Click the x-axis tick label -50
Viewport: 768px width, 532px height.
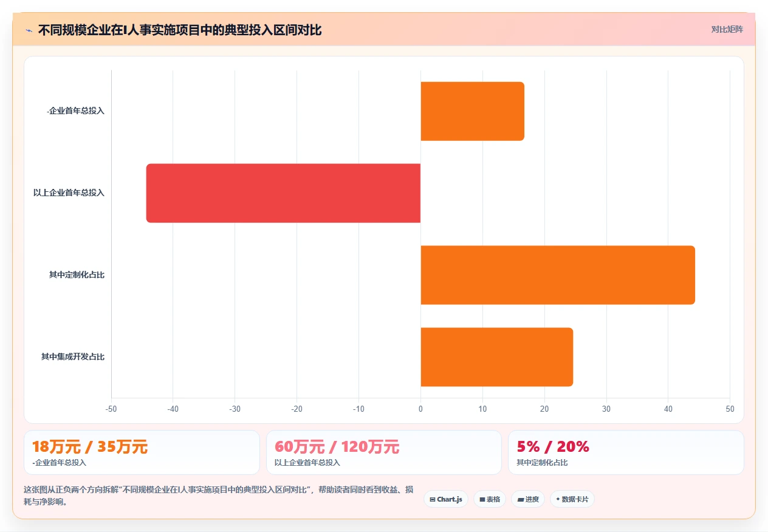[111, 409]
